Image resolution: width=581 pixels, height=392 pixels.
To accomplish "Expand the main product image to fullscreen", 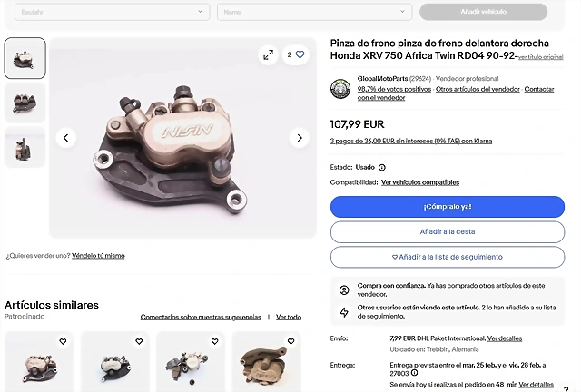I will click(269, 54).
